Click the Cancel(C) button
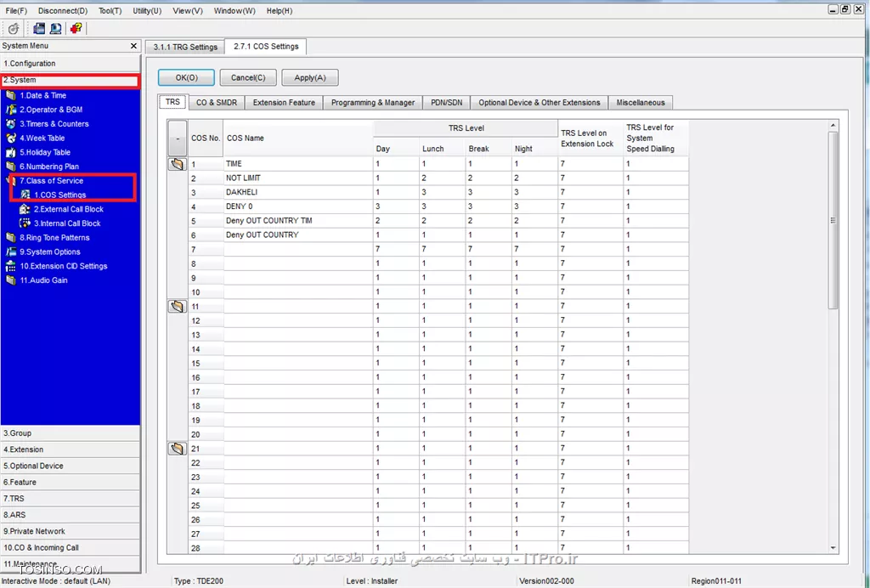This screenshot has width=870, height=588. [x=248, y=77]
